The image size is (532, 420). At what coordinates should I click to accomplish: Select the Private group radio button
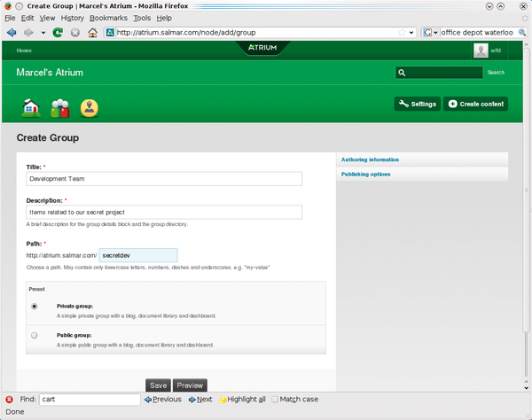tap(35, 307)
